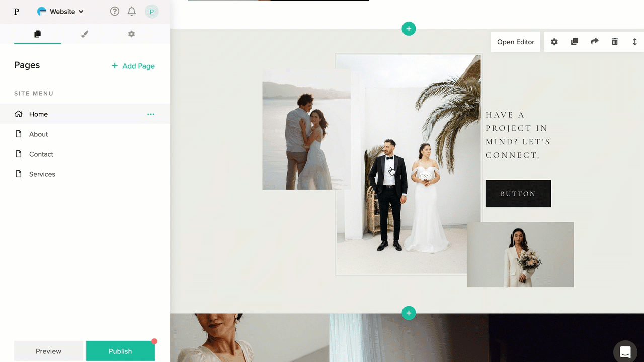This screenshot has height=362, width=644.
Task: Open Home page options via the ellipsis
Action: 150,114
